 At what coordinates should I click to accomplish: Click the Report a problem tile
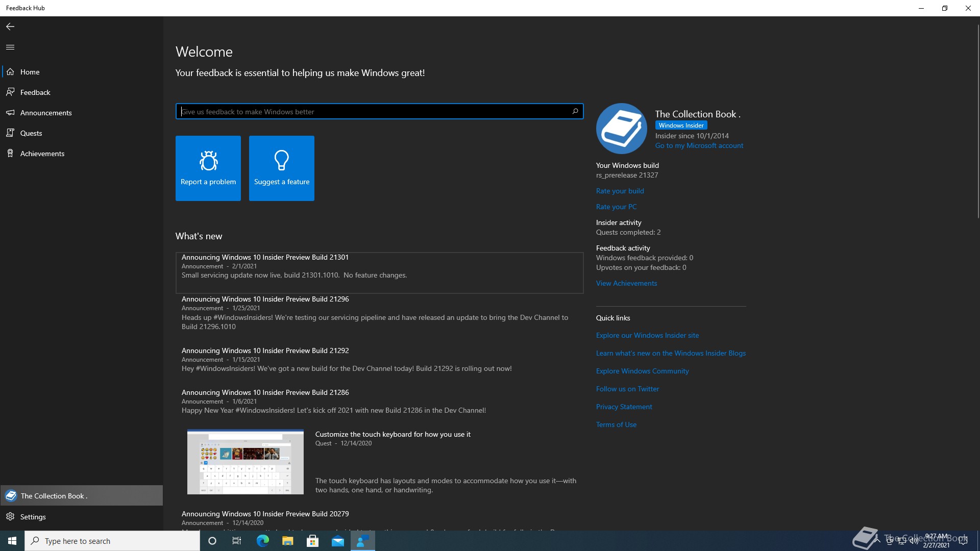[208, 168]
